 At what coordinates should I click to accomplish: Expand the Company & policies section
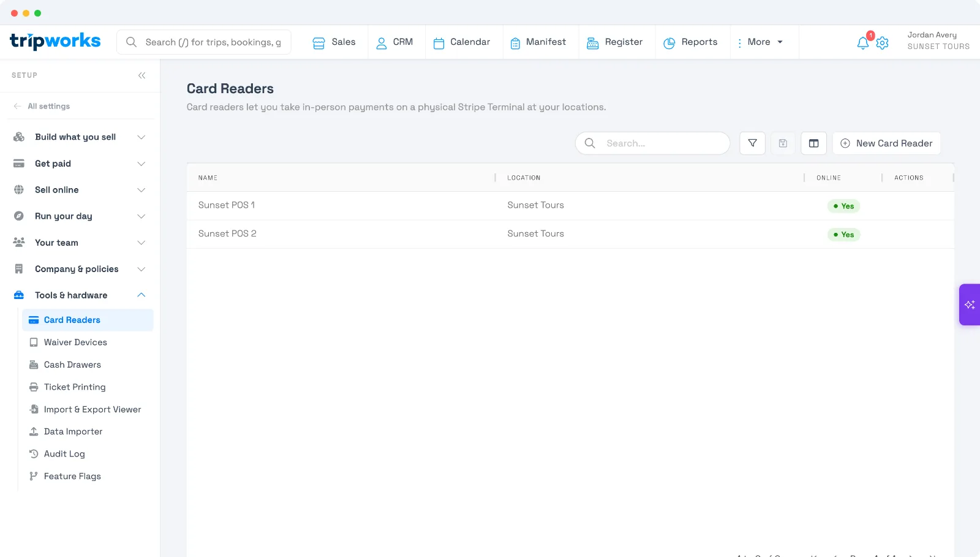tap(141, 269)
